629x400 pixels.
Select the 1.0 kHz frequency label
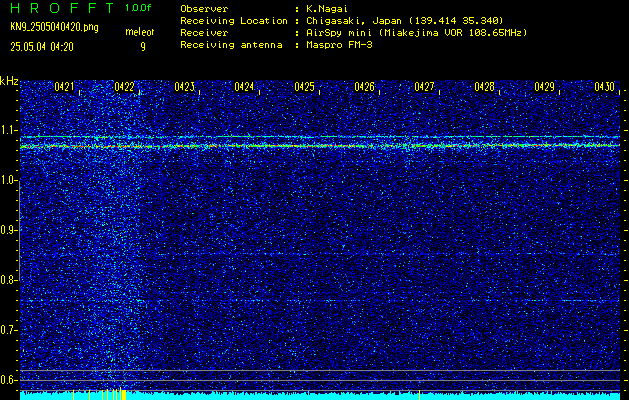point(8,180)
